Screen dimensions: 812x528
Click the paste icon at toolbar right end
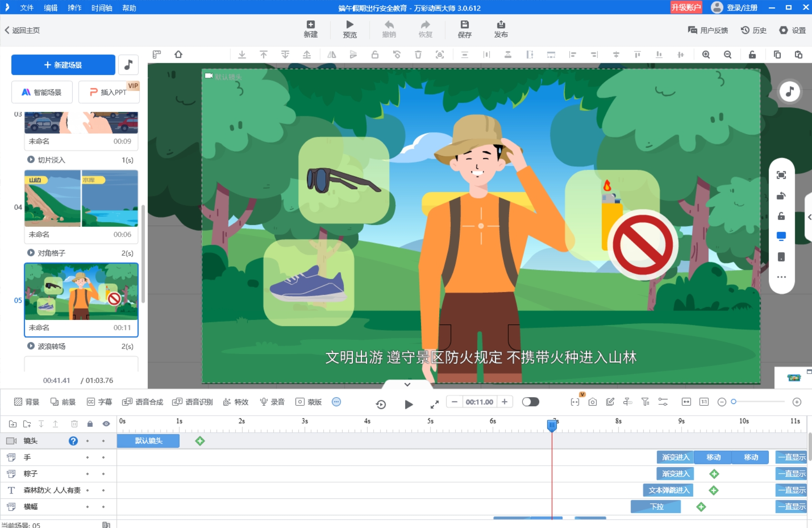tap(798, 55)
